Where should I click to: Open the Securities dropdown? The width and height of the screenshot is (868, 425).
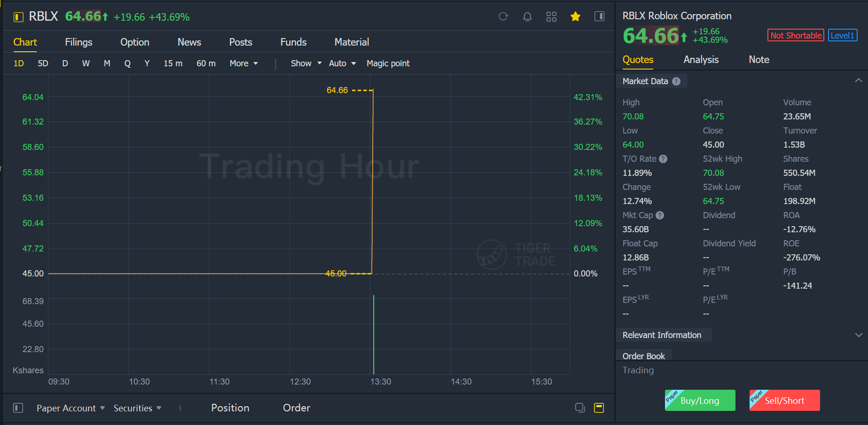point(137,408)
